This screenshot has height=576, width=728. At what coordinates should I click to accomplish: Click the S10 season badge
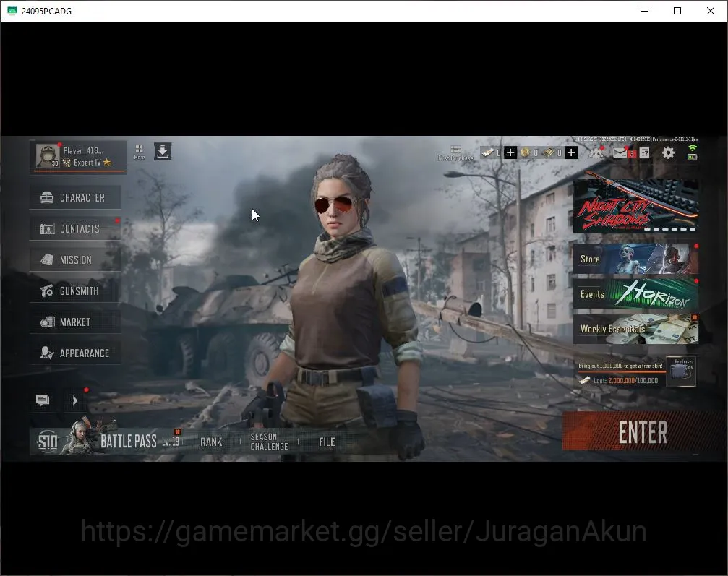click(48, 442)
